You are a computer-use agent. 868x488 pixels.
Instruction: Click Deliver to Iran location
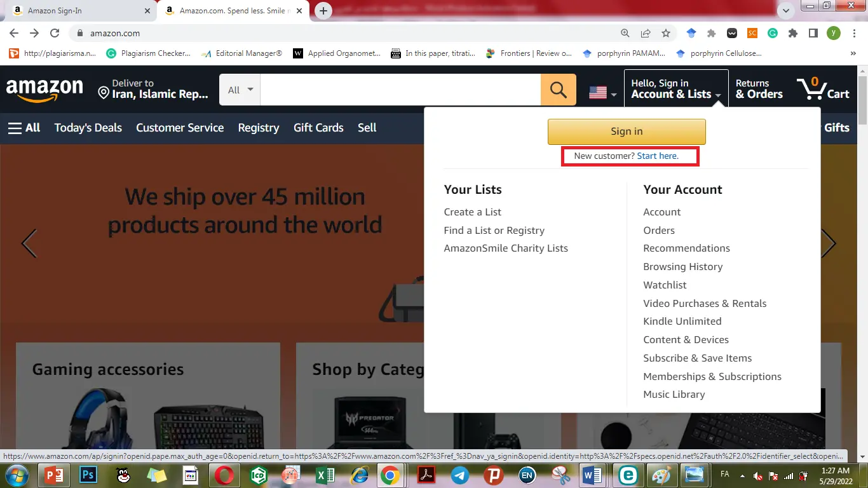153,89
